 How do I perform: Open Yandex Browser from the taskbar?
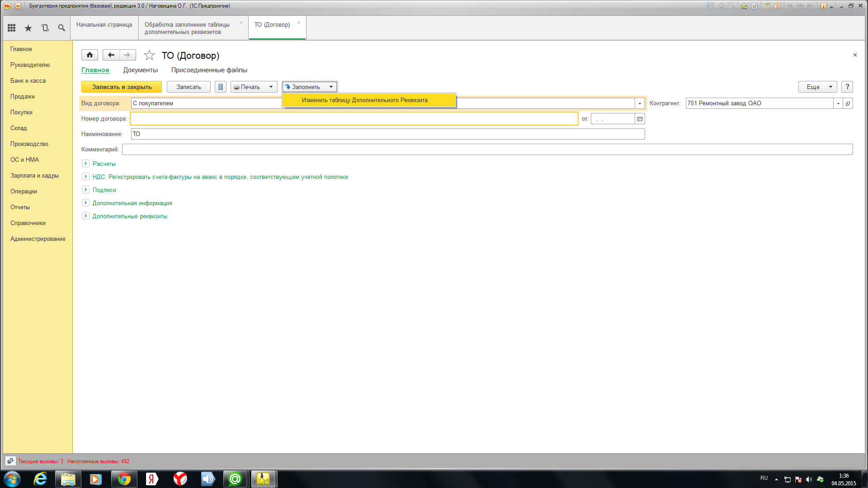[180, 479]
